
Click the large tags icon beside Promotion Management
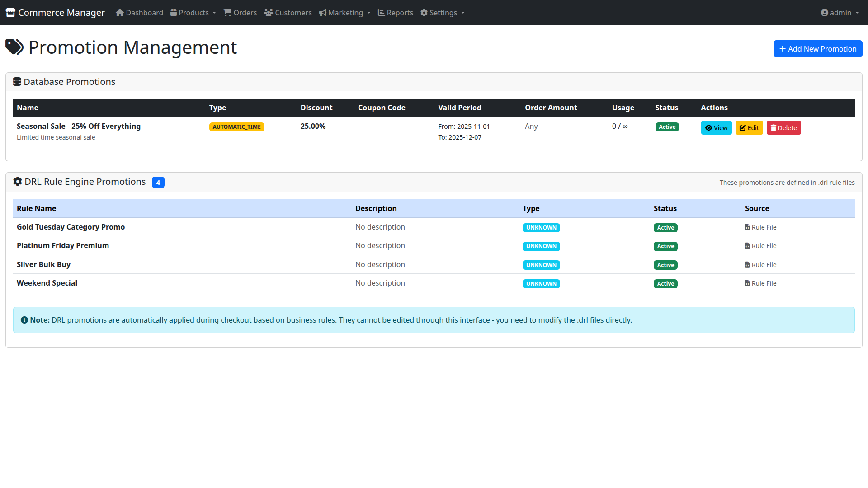tap(14, 47)
